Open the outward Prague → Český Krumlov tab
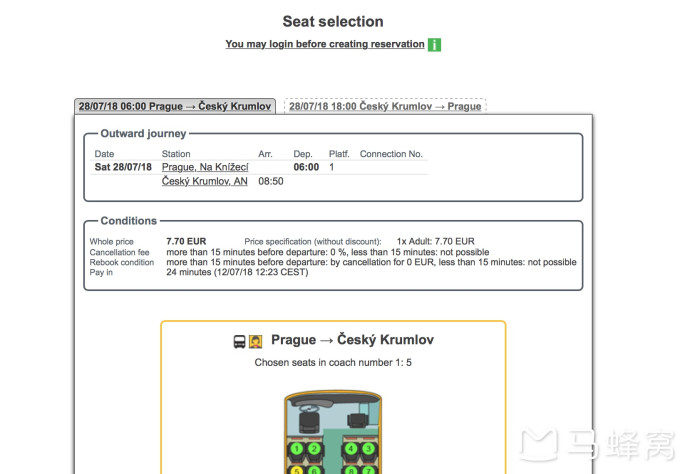The image size is (680, 474). click(x=175, y=106)
